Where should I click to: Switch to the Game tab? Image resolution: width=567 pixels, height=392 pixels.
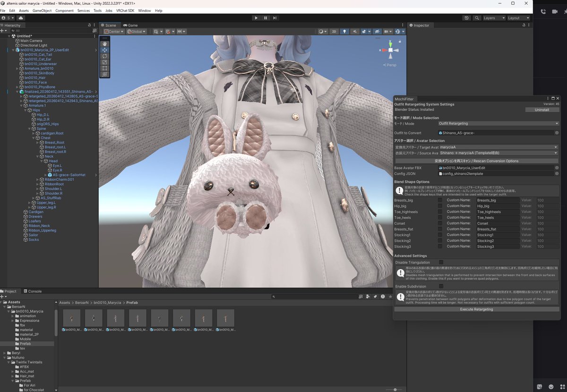point(130,25)
